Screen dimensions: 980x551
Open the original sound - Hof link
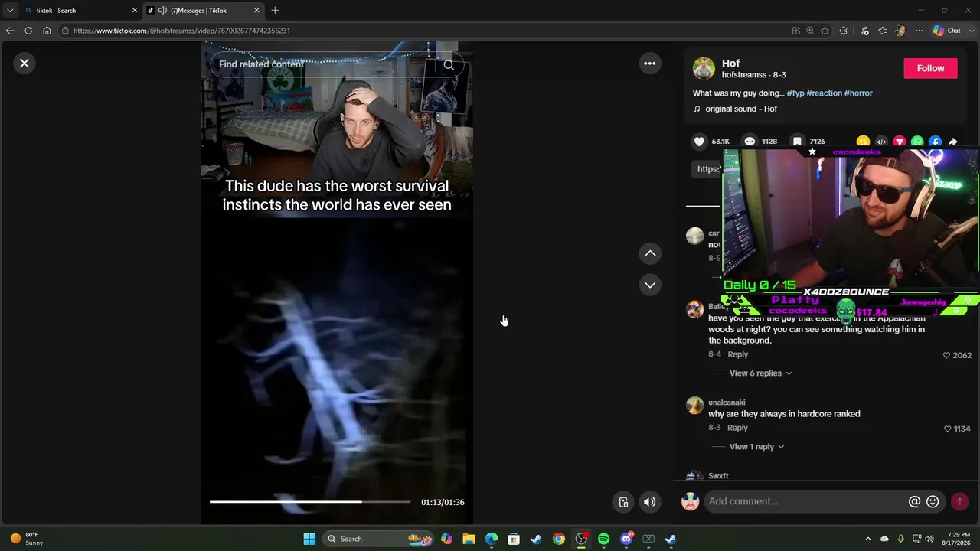pyautogui.click(x=741, y=109)
